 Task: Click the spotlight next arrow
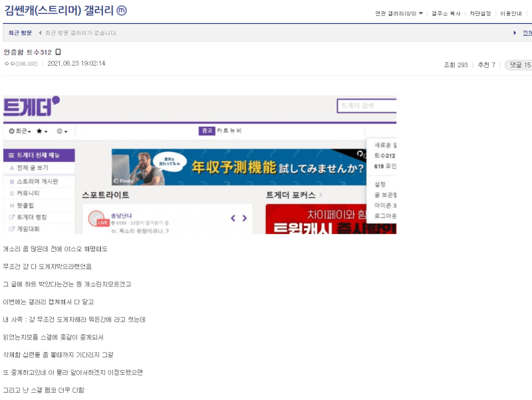tap(245, 219)
